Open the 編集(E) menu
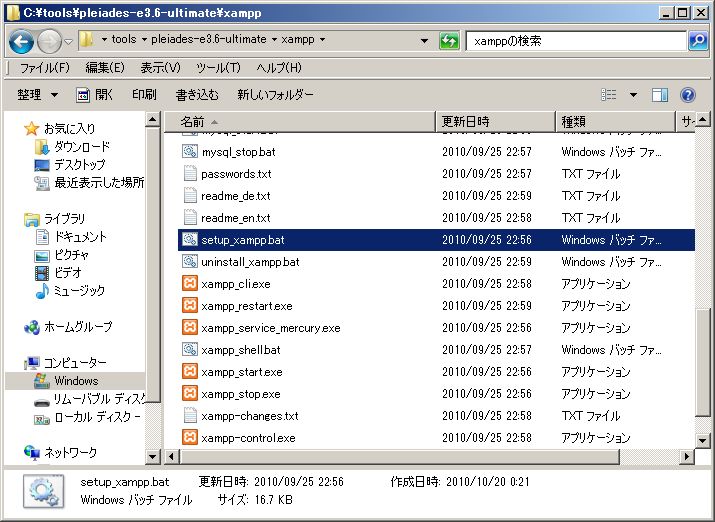 (105, 68)
